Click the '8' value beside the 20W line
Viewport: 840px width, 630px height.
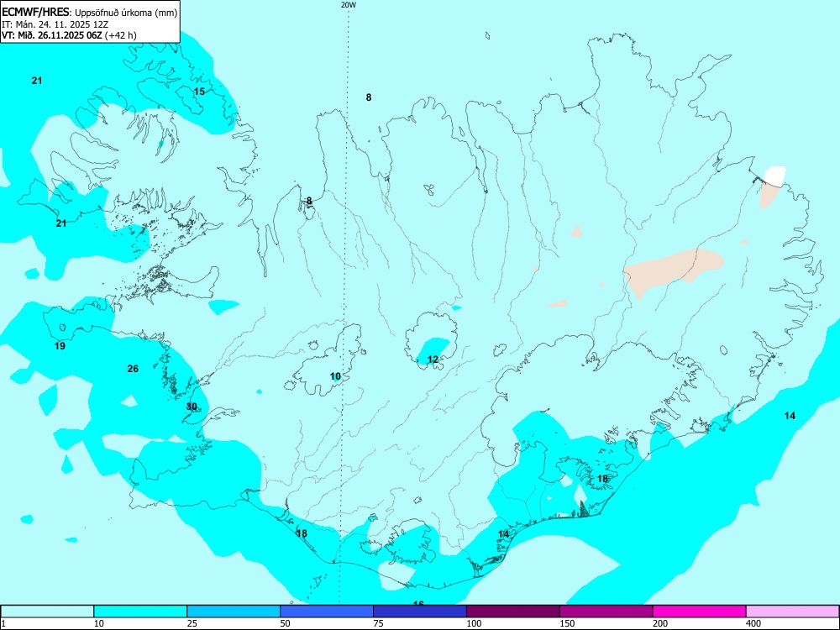369,97
